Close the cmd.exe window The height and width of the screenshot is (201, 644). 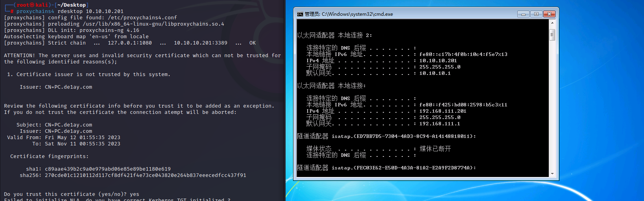tap(549, 14)
